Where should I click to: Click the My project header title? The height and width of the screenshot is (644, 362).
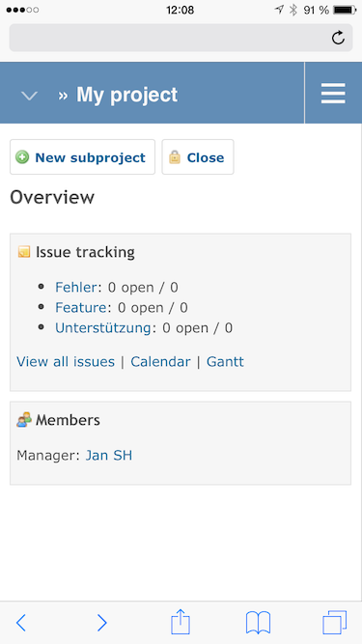[x=126, y=95]
